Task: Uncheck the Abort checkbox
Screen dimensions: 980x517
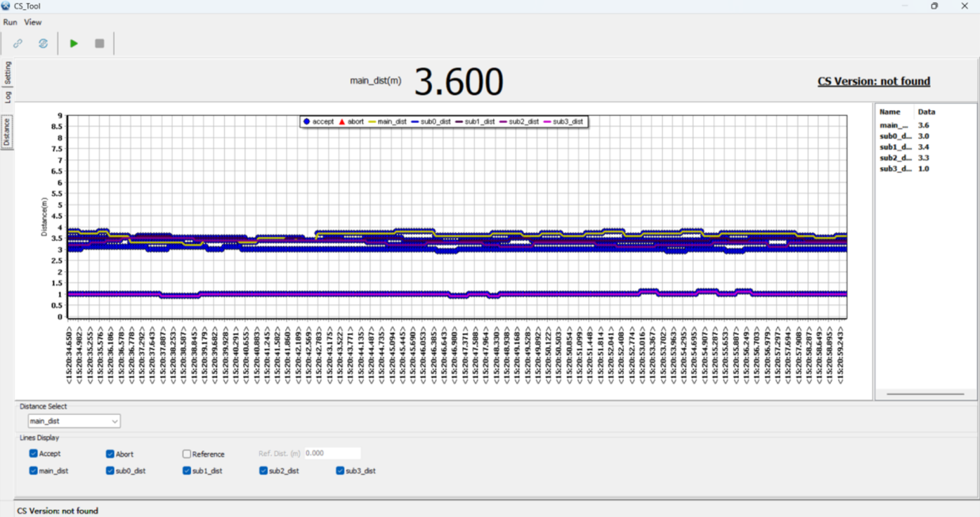Action: pos(109,453)
